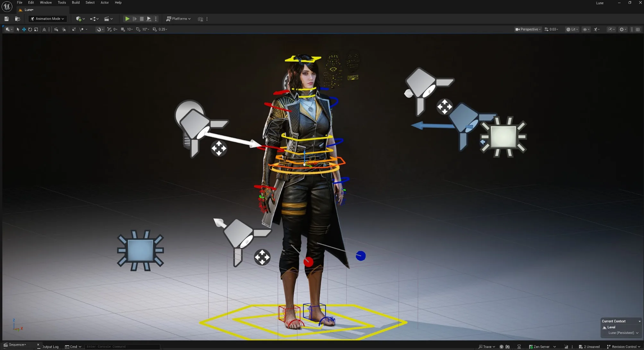Open the cinematics clapperboard menu
644x350 pixels.
[x=108, y=19]
